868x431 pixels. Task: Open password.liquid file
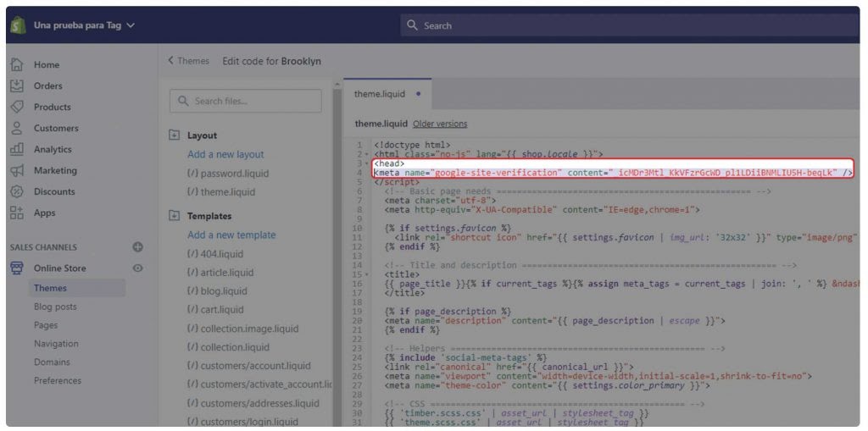pyautogui.click(x=228, y=174)
